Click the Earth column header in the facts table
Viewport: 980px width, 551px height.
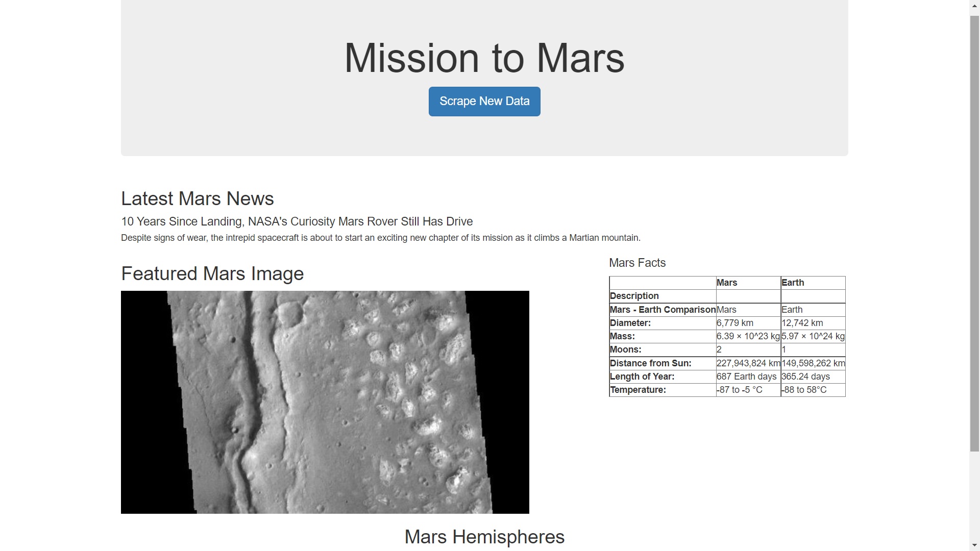[x=792, y=283]
